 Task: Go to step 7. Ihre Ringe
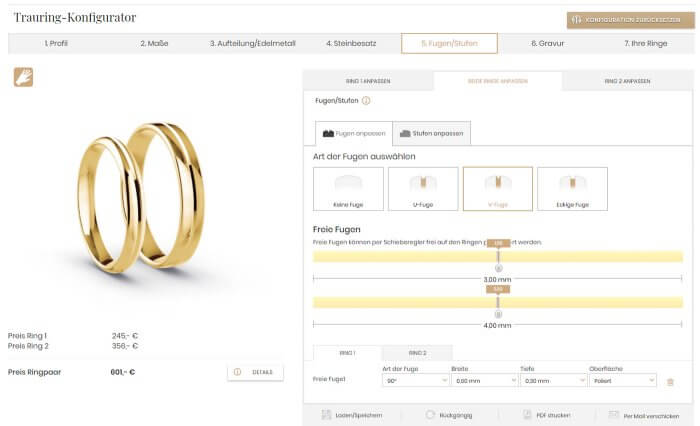pos(646,43)
